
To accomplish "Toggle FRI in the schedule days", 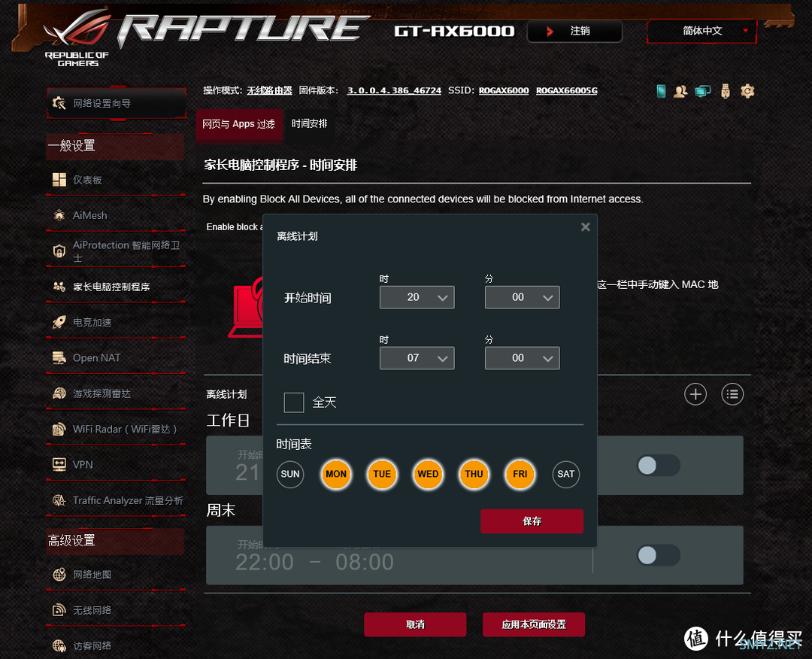I will (520, 474).
